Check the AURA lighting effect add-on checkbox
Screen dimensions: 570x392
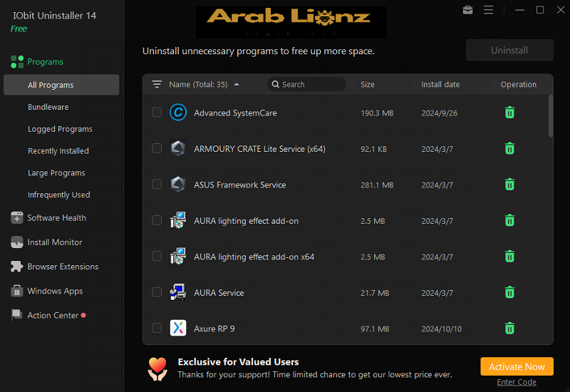(157, 220)
